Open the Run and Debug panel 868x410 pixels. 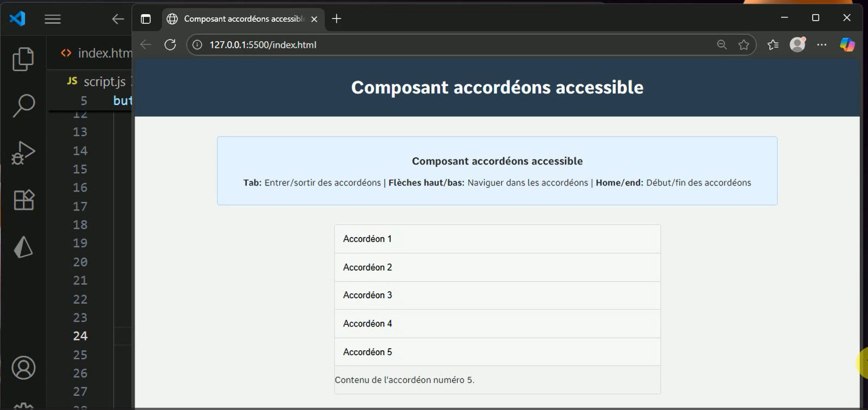(x=23, y=152)
